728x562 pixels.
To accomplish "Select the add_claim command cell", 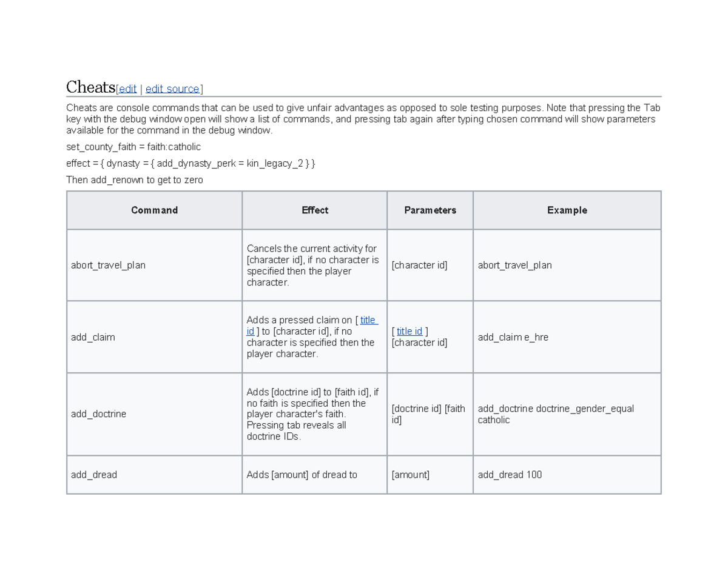I will pos(93,337).
